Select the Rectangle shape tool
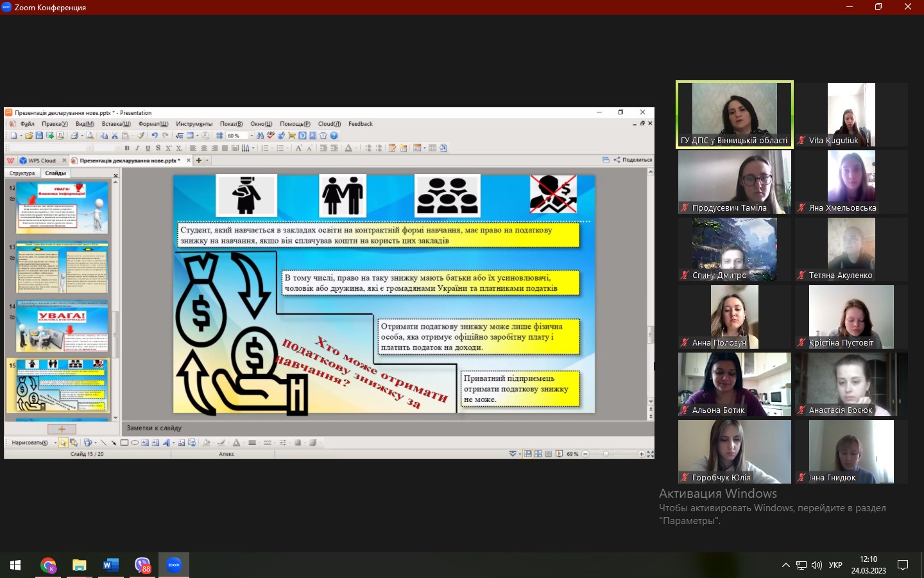This screenshot has width=924, height=578. (x=124, y=442)
